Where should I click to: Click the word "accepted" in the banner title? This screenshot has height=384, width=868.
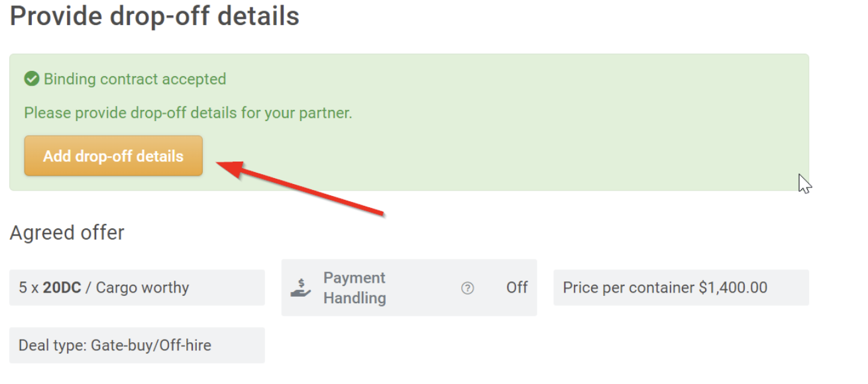click(196, 79)
